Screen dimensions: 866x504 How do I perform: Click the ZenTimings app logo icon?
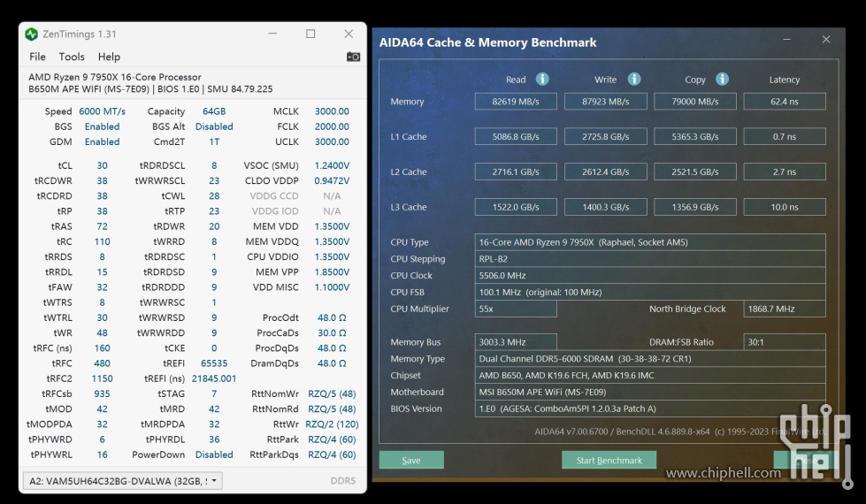click(32, 34)
